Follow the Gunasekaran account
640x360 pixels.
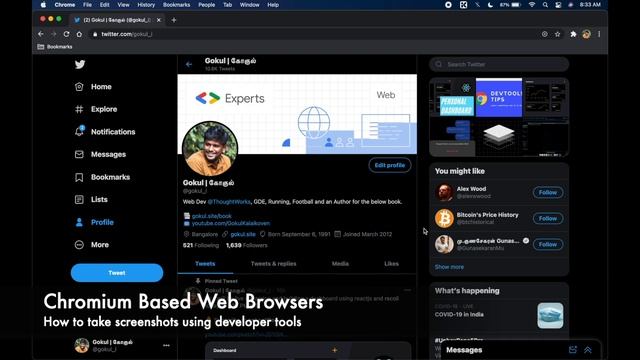click(548, 244)
